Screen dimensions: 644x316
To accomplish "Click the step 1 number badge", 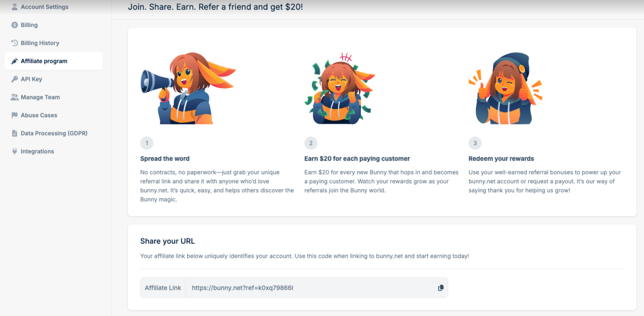I will pos(147,143).
